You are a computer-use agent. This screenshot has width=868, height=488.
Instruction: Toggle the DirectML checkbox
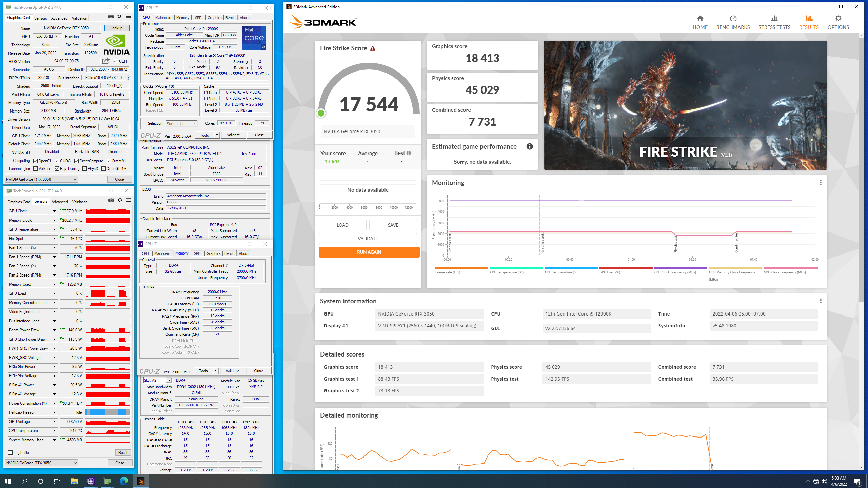109,161
